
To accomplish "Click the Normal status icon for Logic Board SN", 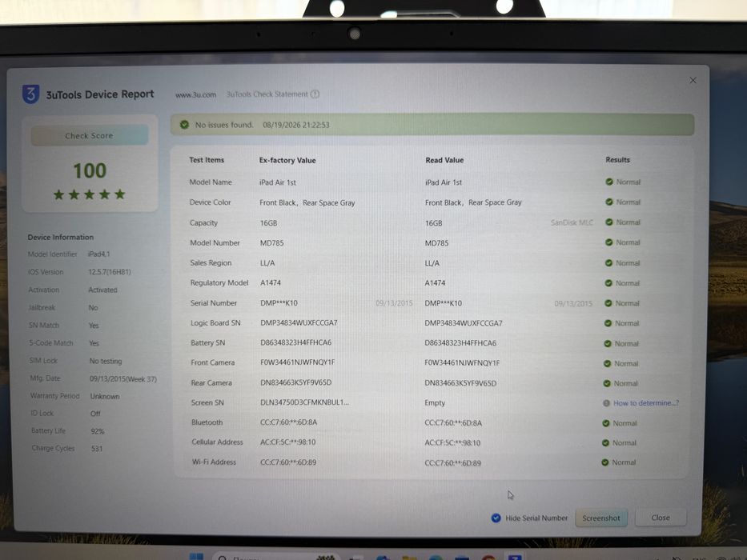I will point(608,323).
